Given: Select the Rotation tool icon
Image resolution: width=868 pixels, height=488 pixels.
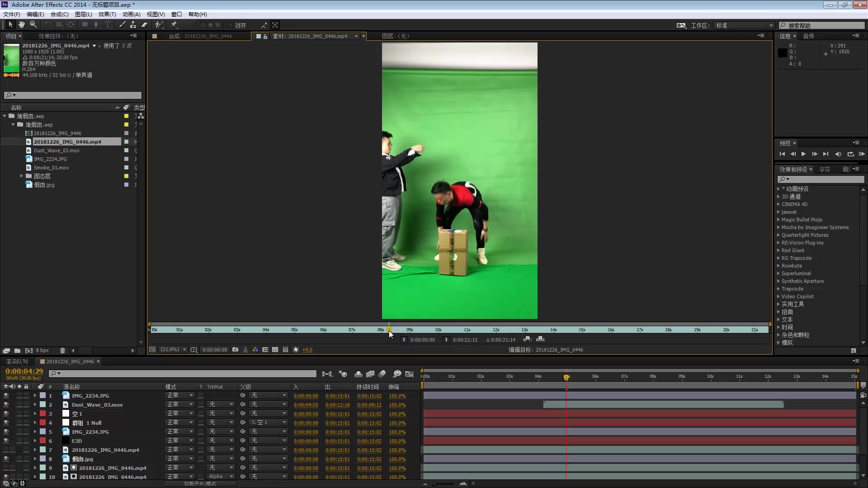Looking at the screenshot, I should [47, 24].
